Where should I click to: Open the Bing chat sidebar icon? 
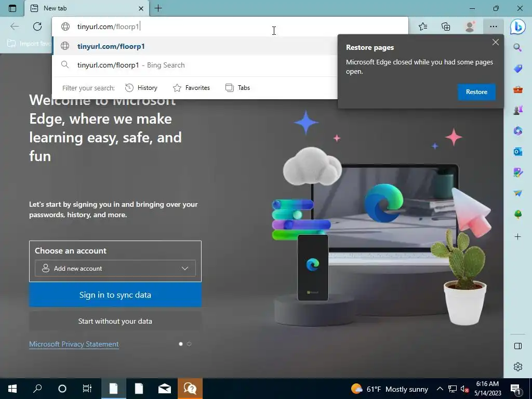coord(518,26)
